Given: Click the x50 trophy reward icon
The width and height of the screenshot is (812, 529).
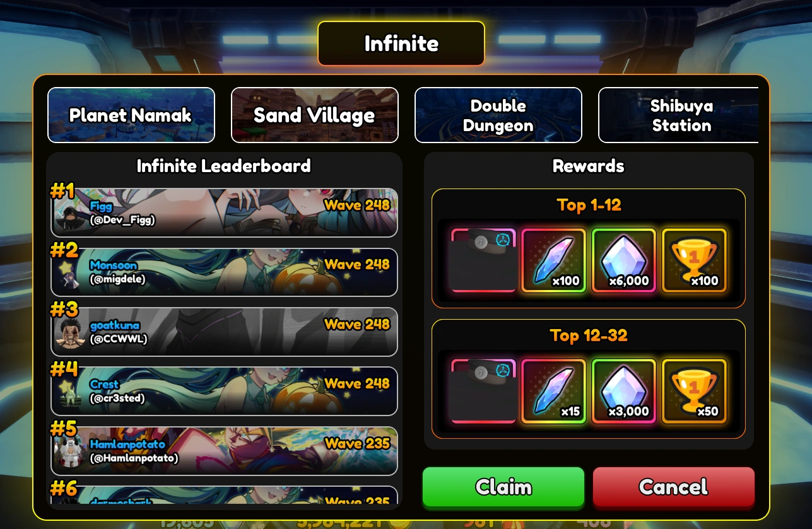Looking at the screenshot, I should (694, 391).
